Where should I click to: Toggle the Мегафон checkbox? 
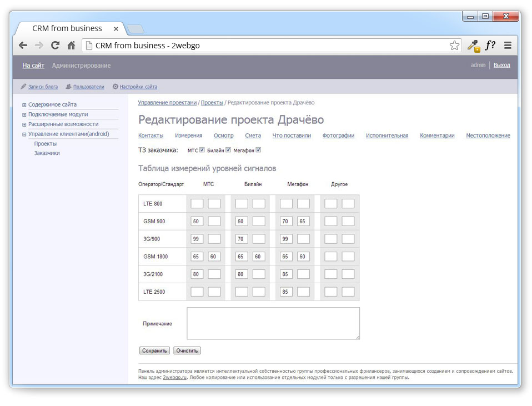[258, 150]
